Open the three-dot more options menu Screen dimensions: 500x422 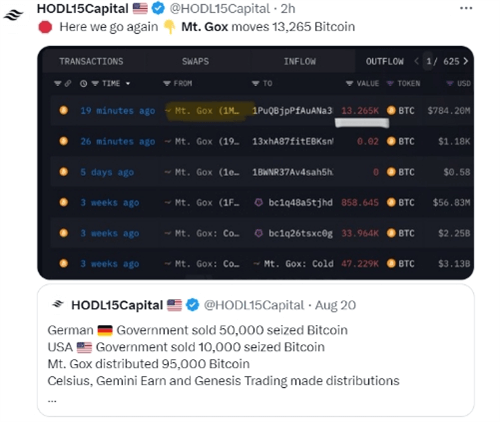pos(466,8)
